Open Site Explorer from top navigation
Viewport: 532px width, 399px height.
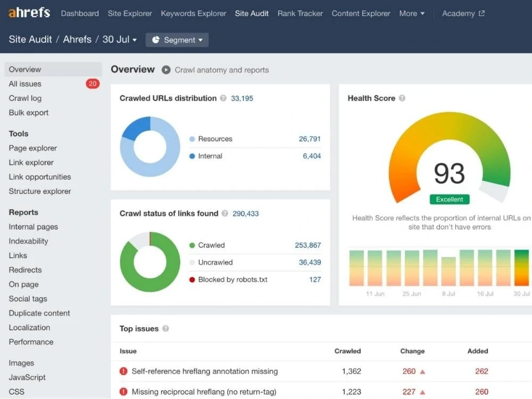point(130,13)
